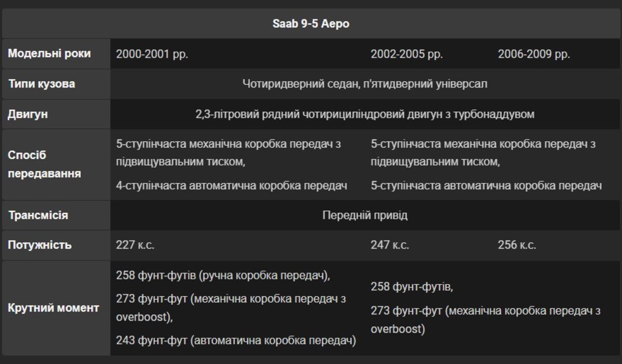The image size is (622, 364).
Task: Click the "Передній привід" cell
Action: (365, 215)
